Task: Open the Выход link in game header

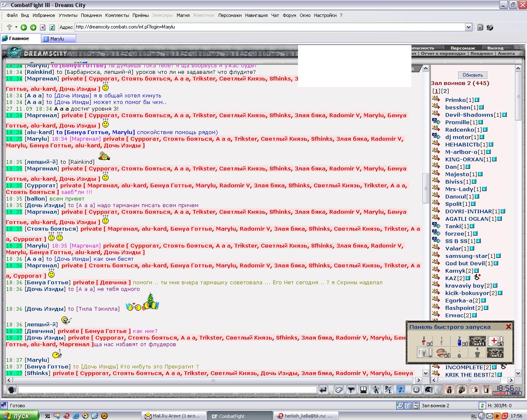Action: pyautogui.click(x=495, y=48)
